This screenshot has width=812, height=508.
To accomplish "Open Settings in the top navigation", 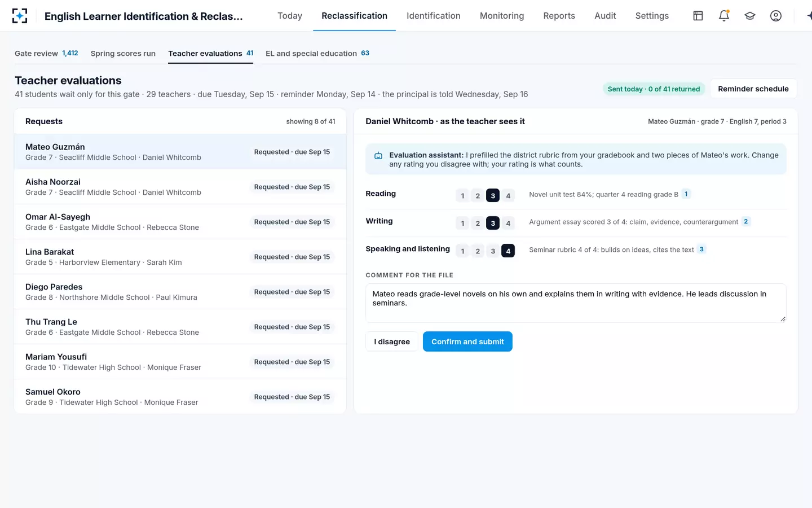I will (652, 16).
